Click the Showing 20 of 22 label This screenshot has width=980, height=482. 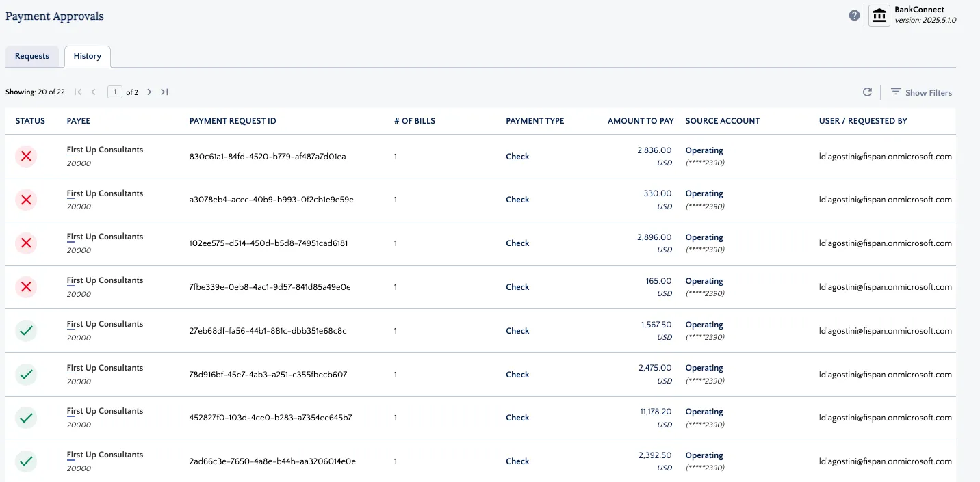tap(35, 92)
